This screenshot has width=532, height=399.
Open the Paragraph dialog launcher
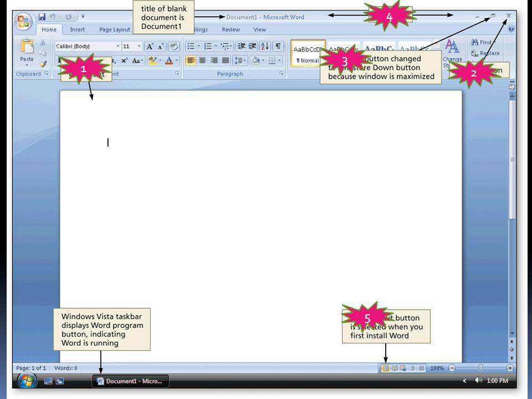282,74
